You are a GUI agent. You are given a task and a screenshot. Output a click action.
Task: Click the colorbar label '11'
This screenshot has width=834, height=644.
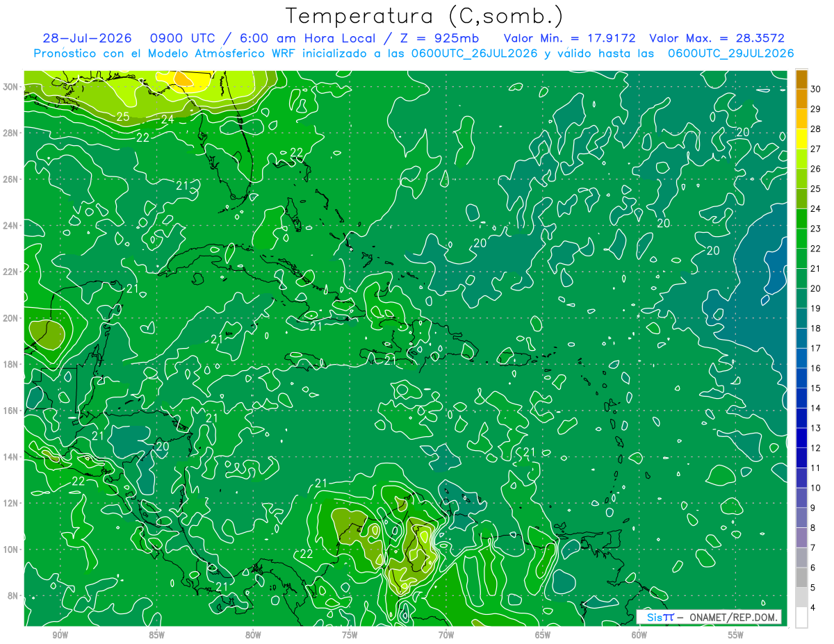click(816, 468)
